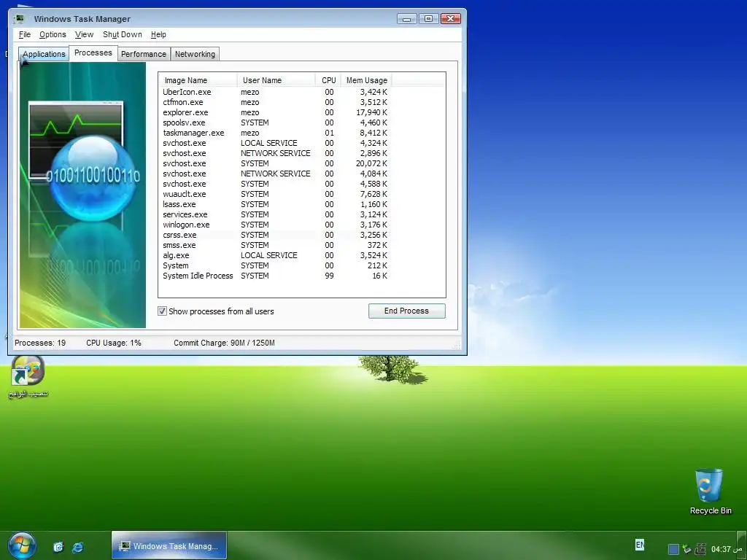Select the Processes tab
The width and height of the screenshot is (747, 560).
(93, 52)
